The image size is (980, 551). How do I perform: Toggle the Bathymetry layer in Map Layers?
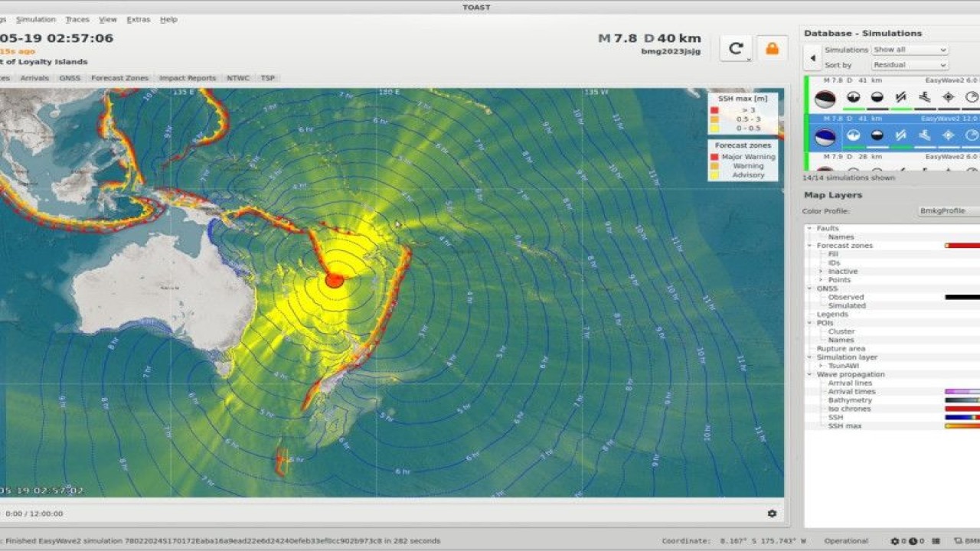849,400
